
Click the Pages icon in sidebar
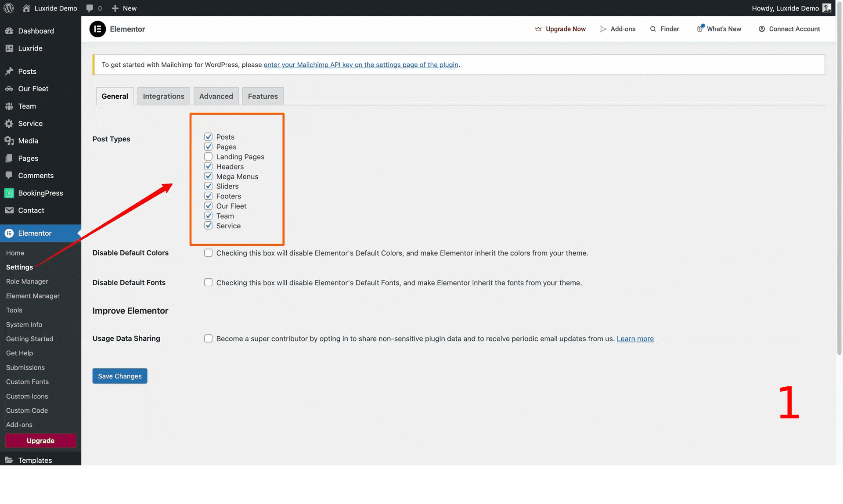tap(9, 158)
